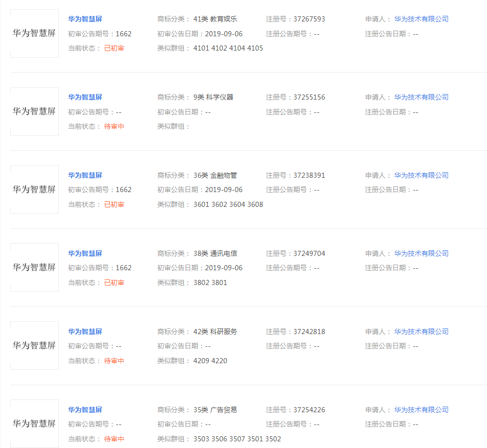Click registration number 37255156
This screenshot has height=448, width=487.
[309, 97]
